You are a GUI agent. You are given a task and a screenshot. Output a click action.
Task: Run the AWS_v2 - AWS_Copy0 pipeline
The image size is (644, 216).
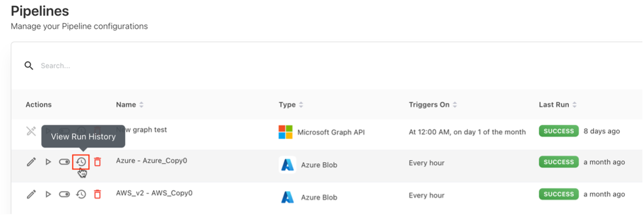pos(48,194)
